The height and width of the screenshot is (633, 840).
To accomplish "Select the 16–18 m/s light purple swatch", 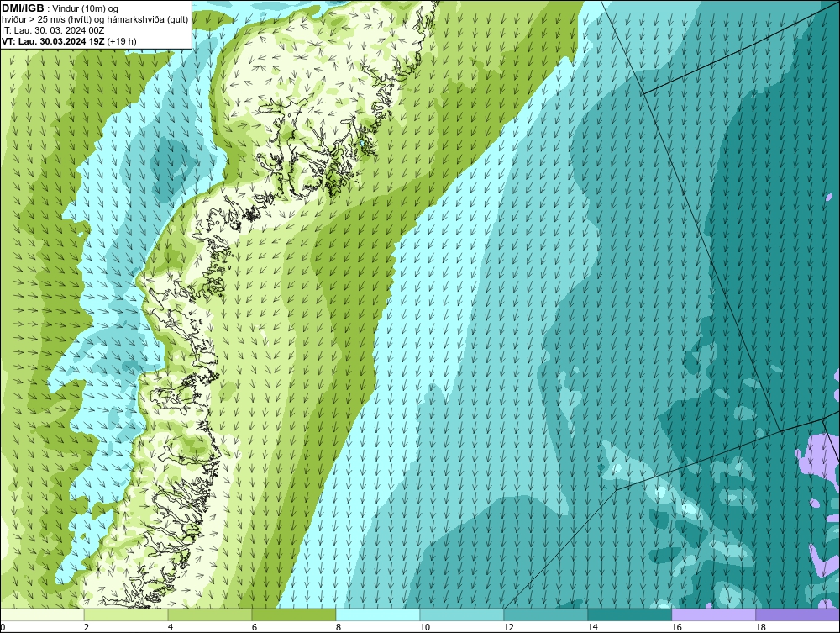I will [713, 615].
